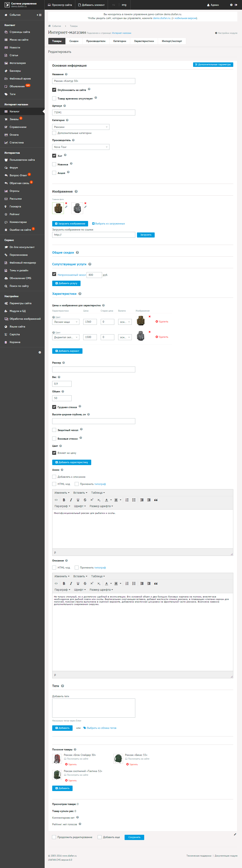Click Добавить вариант button
Viewport: 242px width, 868px height.
(67, 351)
